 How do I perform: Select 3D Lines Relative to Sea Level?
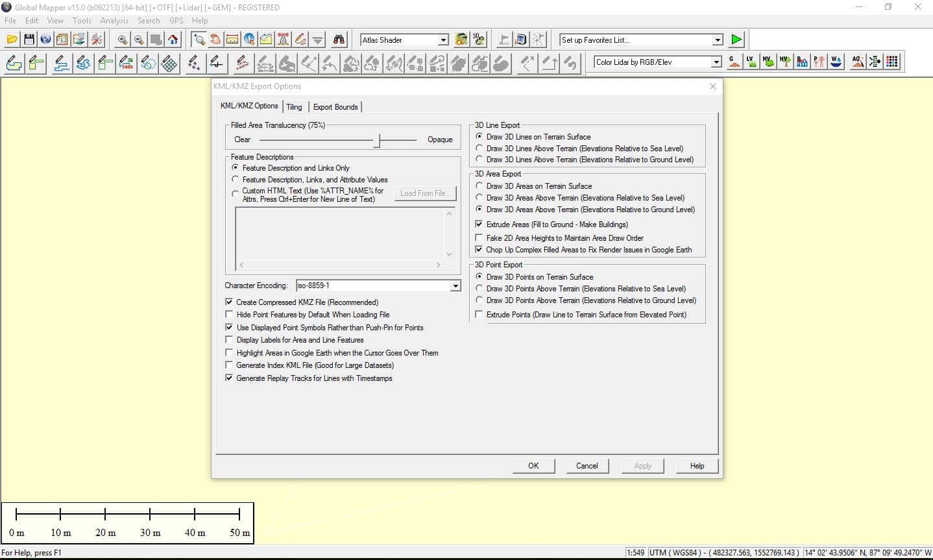[x=579, y=149]
